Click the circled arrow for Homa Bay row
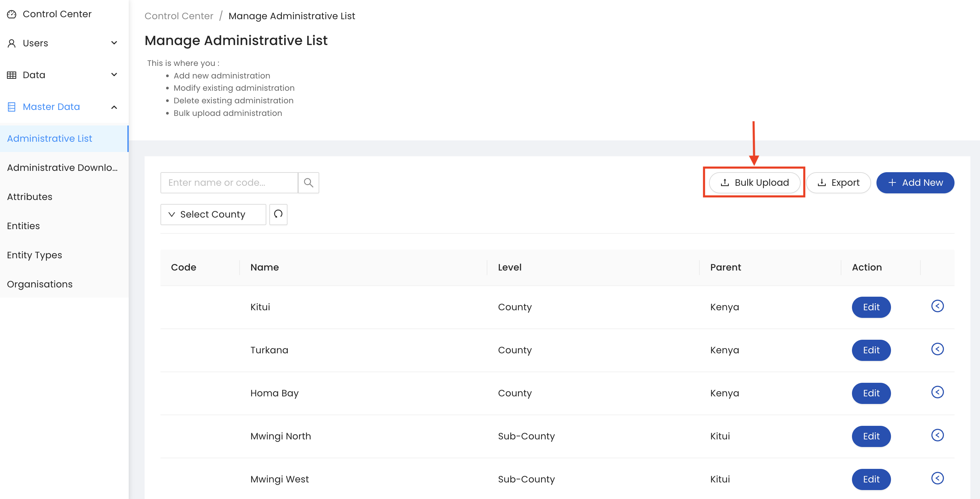Screen dimensions: 980x499 coord(937,392)
